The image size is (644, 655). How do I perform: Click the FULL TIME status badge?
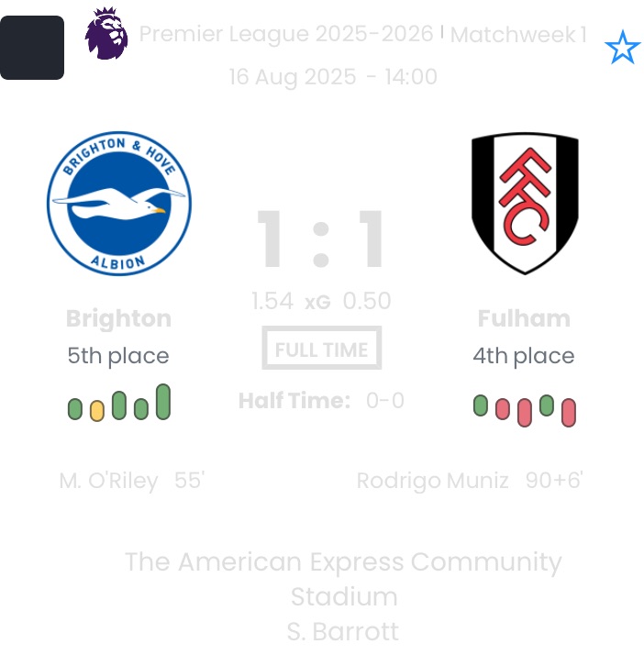click(321, 350)
